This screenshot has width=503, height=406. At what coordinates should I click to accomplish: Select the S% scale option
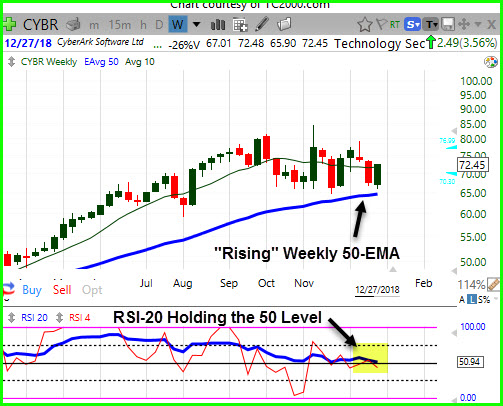pyautogui.click(x=484, y=300)
